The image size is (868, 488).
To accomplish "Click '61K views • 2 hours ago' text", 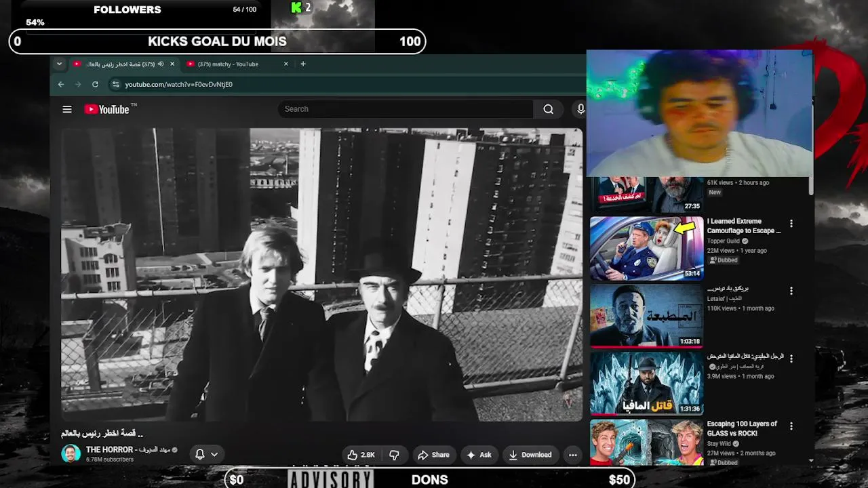I will (x=738, y=183).
